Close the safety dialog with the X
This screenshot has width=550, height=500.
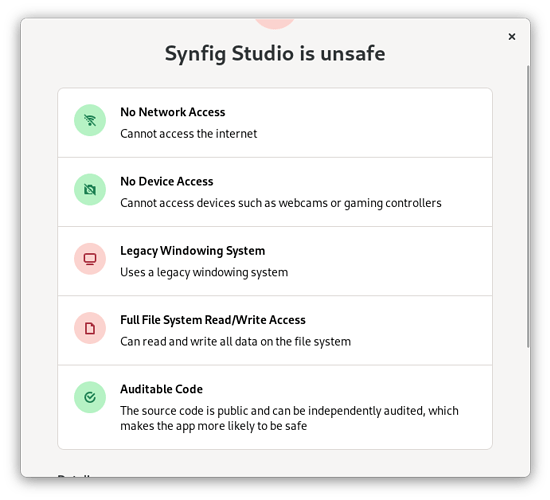point(512,36)
